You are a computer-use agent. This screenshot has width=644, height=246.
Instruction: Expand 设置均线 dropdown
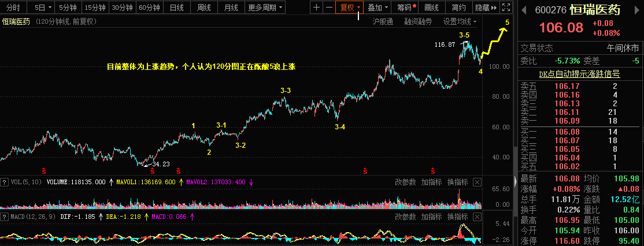click(460, 22)
